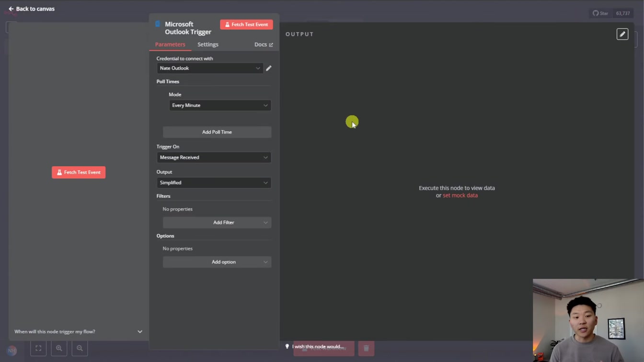Go back to canvas
Image resolution: width=644 pixels, height=362 pixels.
[32, 9]
